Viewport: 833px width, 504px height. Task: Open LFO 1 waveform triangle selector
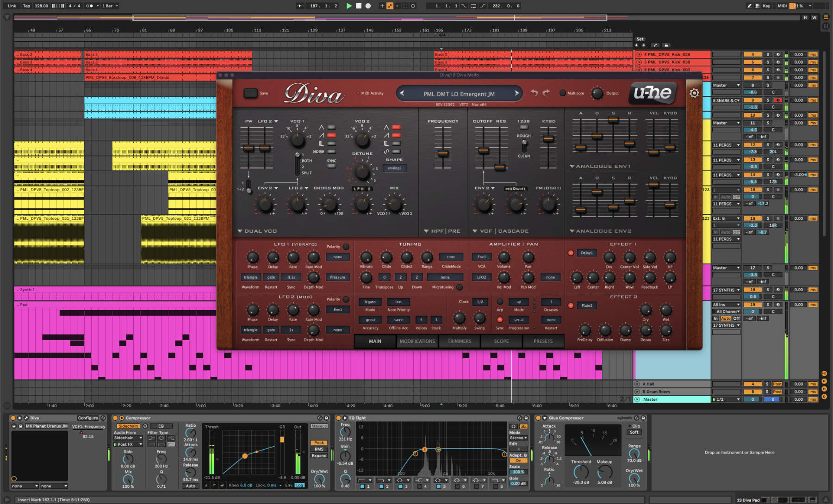250,277
